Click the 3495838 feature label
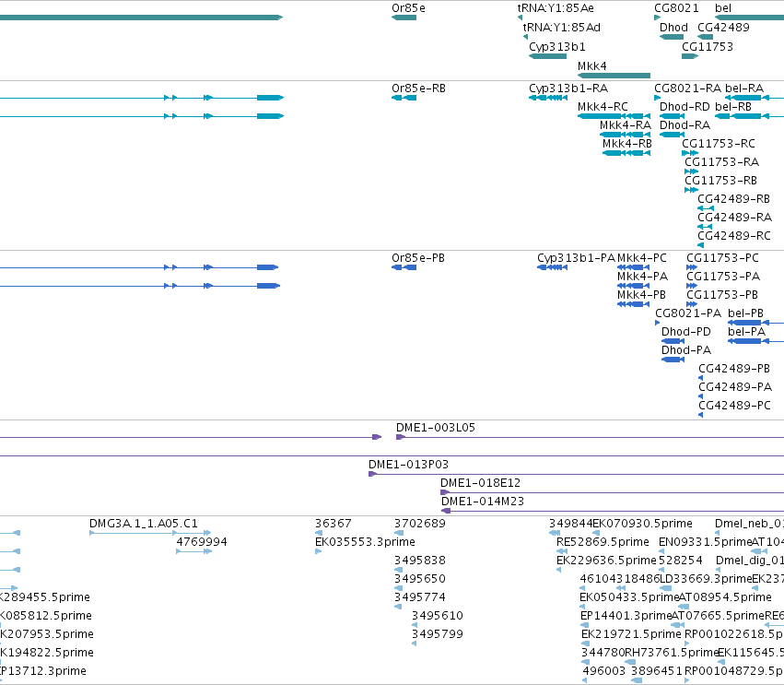Viewport: 784px width, 685px height. coord(419,561)
